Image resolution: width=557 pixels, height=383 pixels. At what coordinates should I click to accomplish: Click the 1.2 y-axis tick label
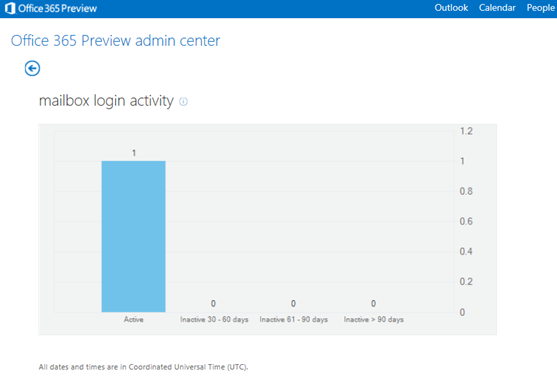click(x=466, y=131)
